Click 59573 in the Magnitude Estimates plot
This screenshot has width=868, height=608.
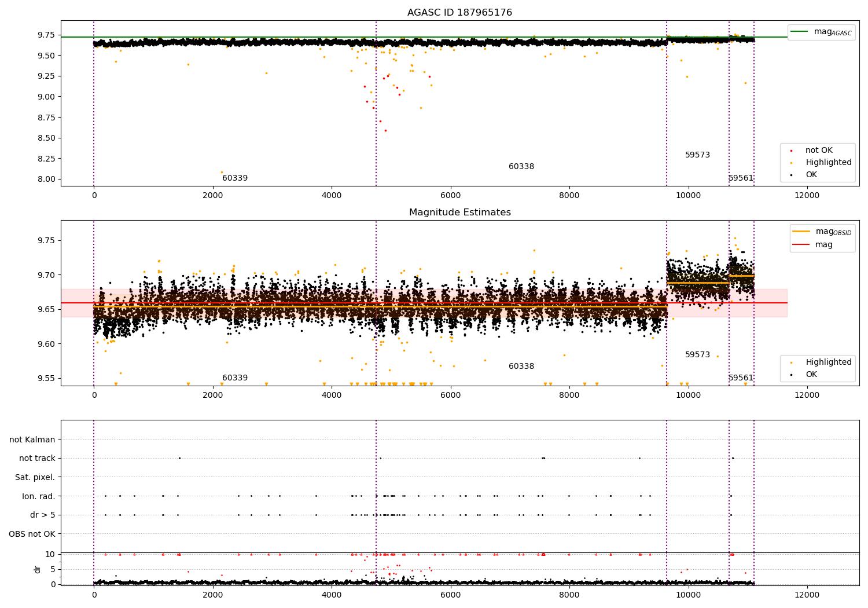coord(697,355)
